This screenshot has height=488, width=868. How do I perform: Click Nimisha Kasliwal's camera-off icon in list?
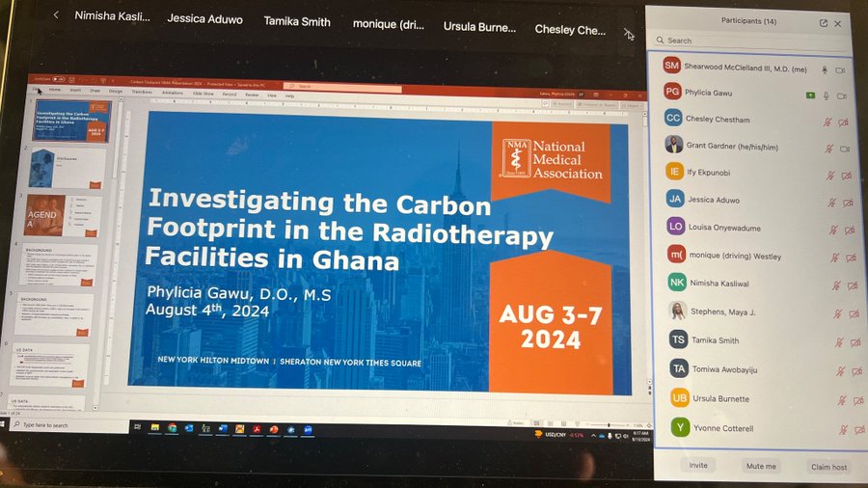[x=853, y=285]
